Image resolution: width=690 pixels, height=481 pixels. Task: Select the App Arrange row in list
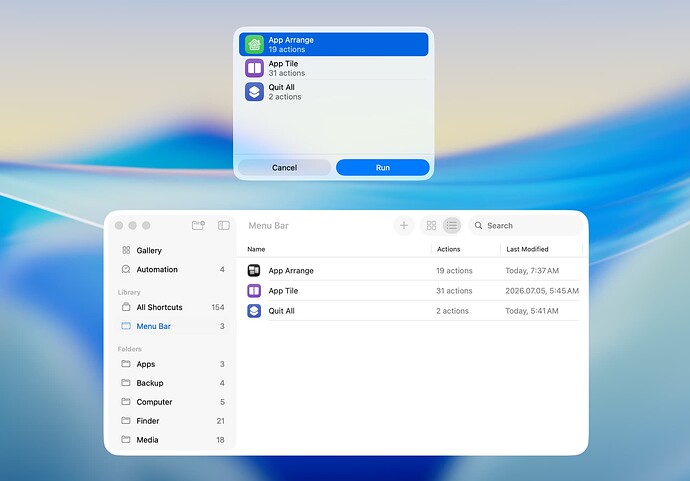tap(412, 271)
